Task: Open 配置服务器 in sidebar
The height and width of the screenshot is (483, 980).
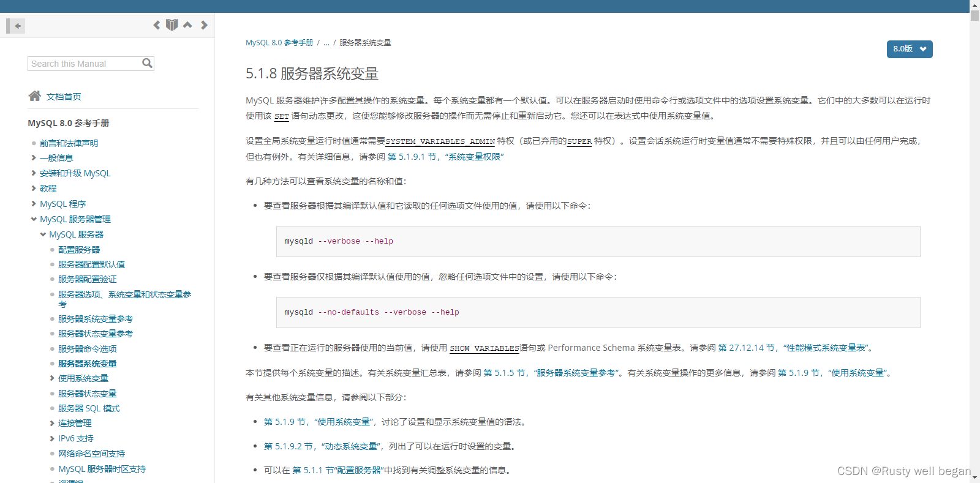Action: 79,250
